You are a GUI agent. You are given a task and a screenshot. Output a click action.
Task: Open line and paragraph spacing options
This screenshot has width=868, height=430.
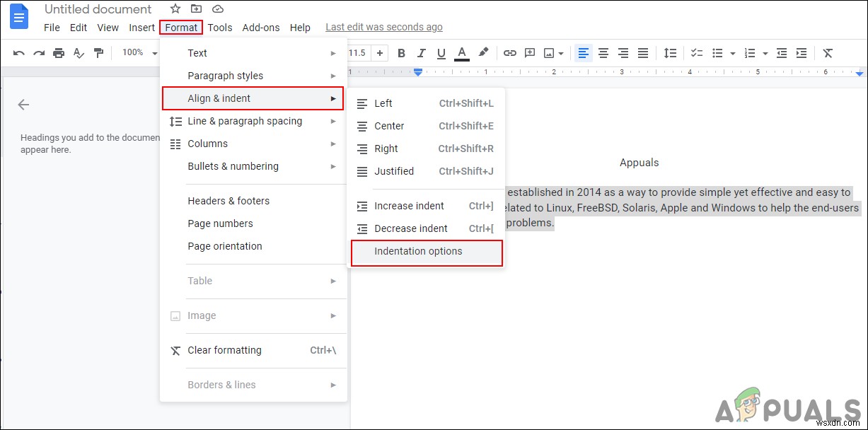point(670,53)
